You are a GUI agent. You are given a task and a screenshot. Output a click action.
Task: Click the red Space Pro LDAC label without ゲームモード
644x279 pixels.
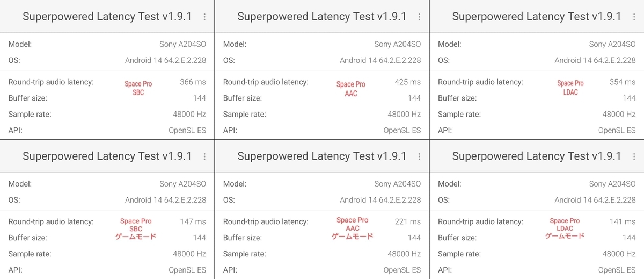(x=570, y=88)
